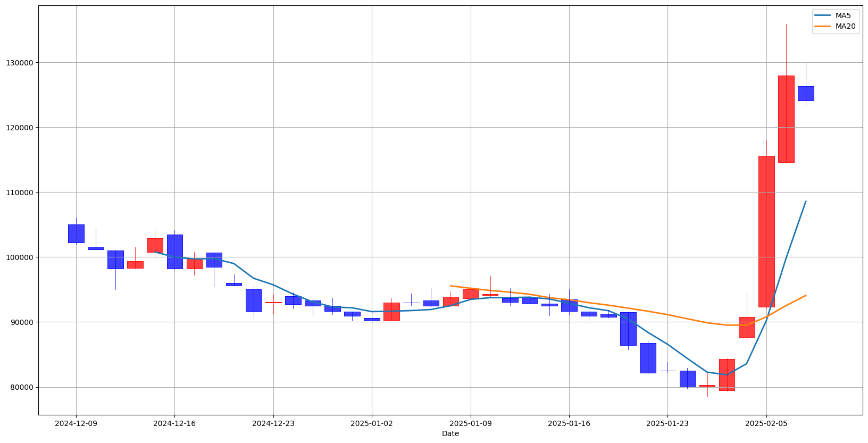The height and width of the screenshot is (443, 868).
Task: Click the right end of the orange MA20 line
Action: tap(805, 295)
